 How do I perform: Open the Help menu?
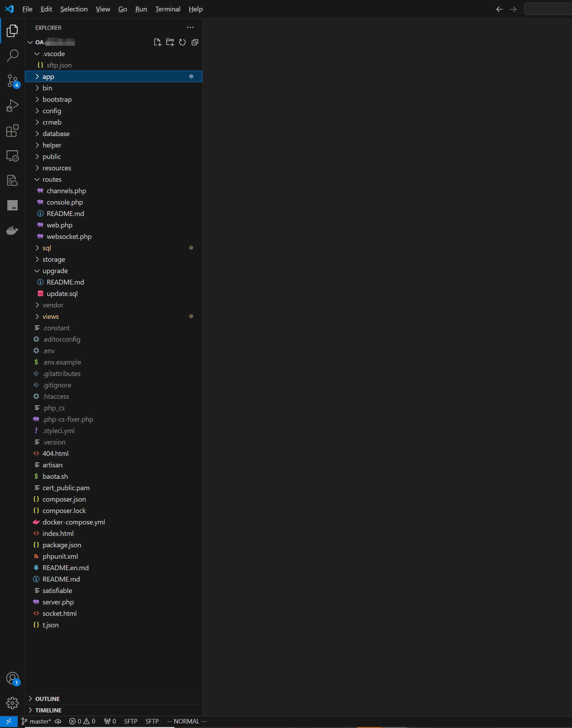[196, 9]
